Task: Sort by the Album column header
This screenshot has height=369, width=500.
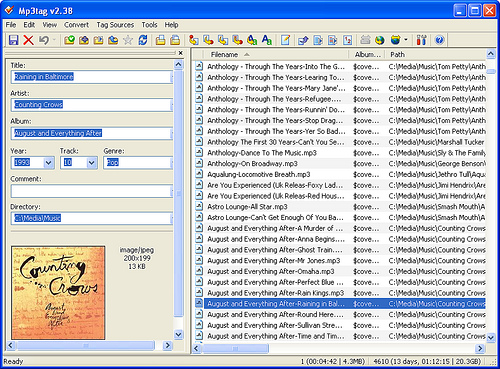Action: [x=367, y=54]
